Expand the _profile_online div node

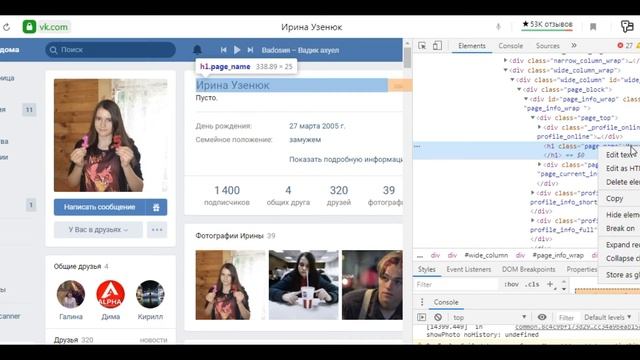540,127
